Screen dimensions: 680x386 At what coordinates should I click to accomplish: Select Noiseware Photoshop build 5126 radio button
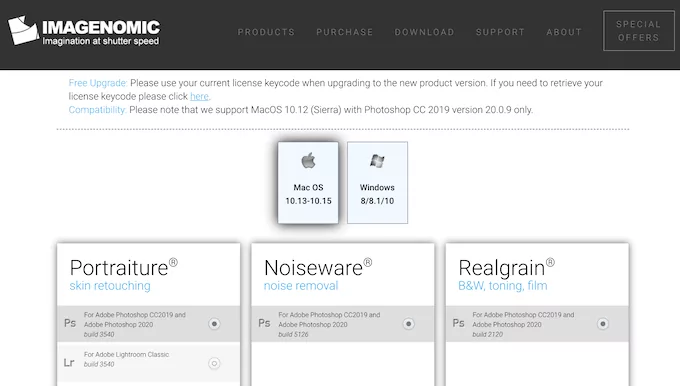409,324
